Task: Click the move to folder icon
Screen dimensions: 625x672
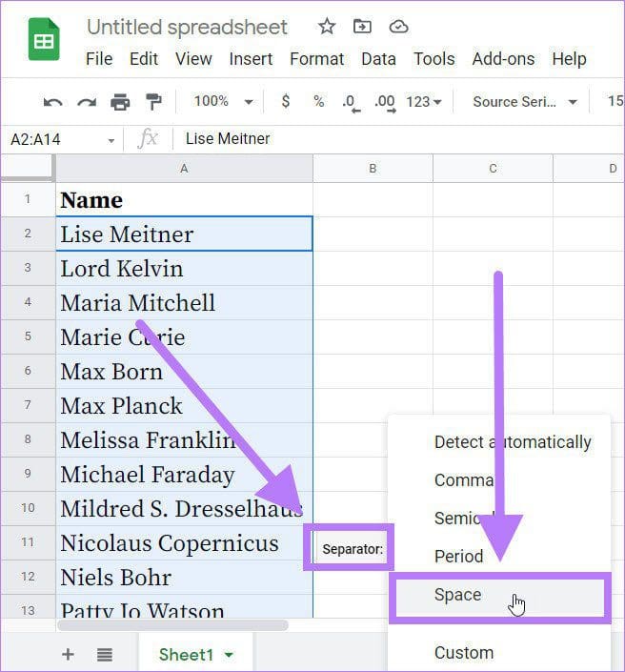Action: pyautogui.click(x=362, y=27)
